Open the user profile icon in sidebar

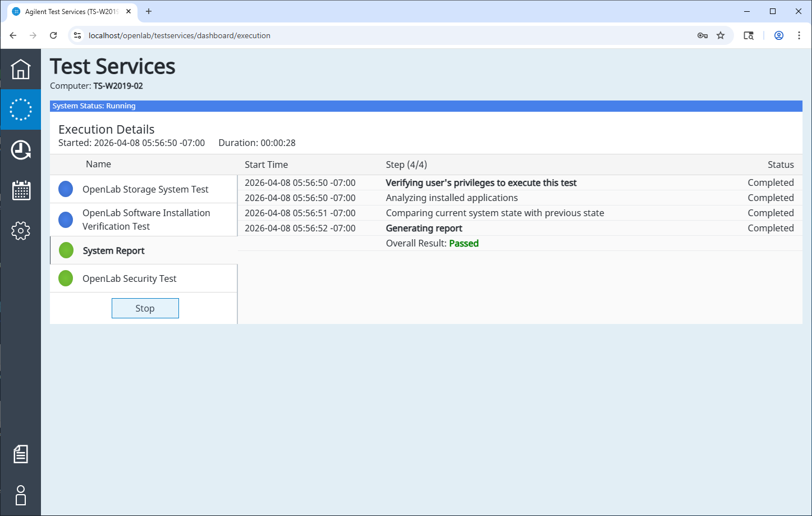[x=21, y=495]
